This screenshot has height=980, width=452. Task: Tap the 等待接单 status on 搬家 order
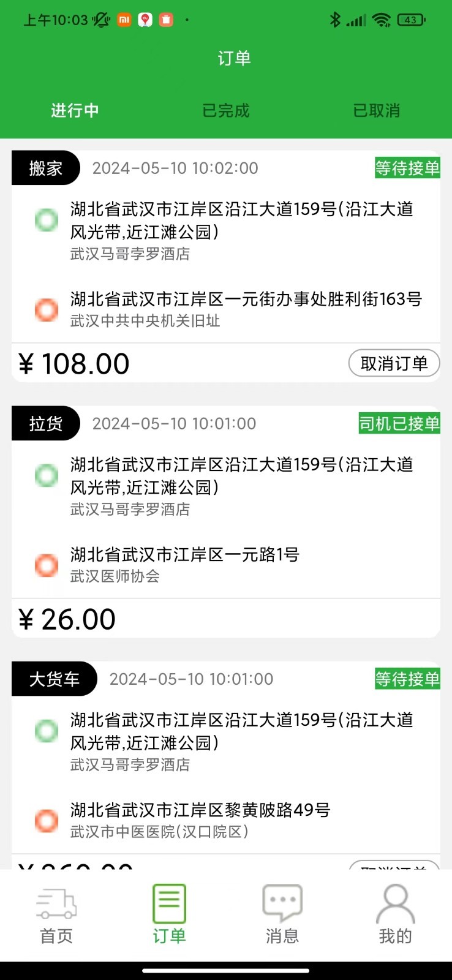tap(407, 168)
